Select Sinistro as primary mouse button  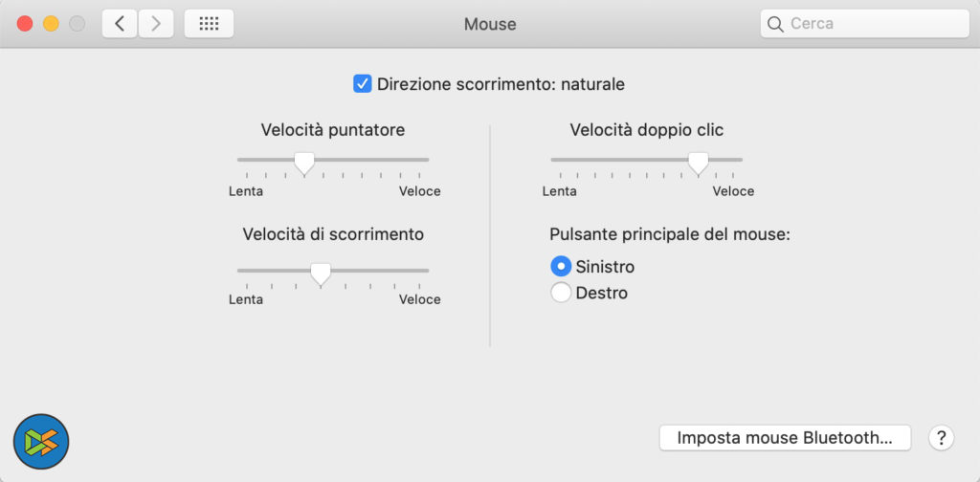(x=562, y=267)
